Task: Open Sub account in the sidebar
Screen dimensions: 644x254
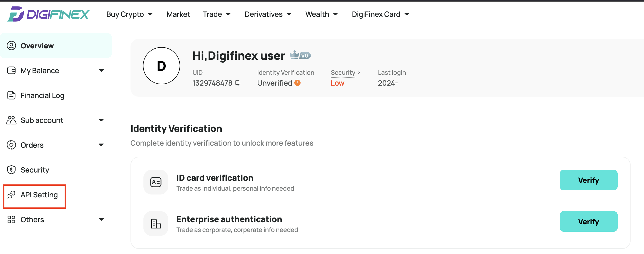Action: pos(56,120)
